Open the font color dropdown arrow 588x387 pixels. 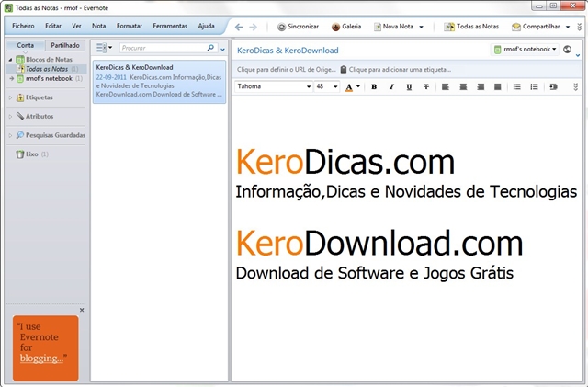click(x=358, y=86)
